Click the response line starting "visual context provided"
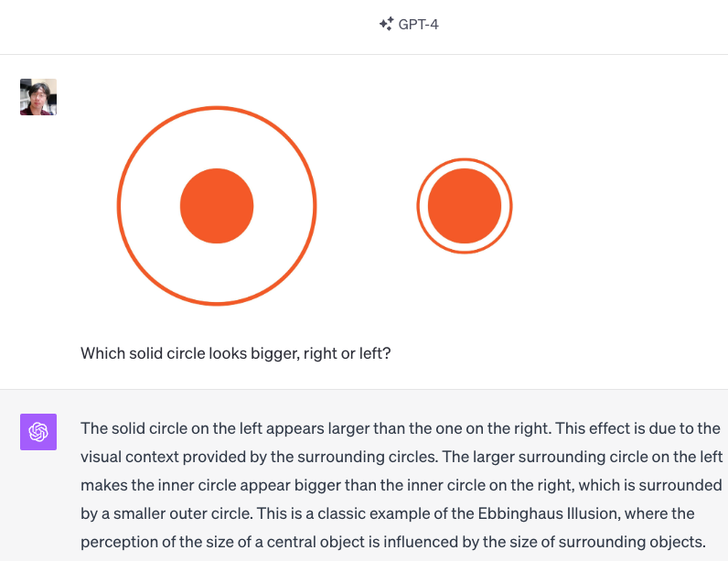This screenshot has height=561, width=728. tap(401, 457)
